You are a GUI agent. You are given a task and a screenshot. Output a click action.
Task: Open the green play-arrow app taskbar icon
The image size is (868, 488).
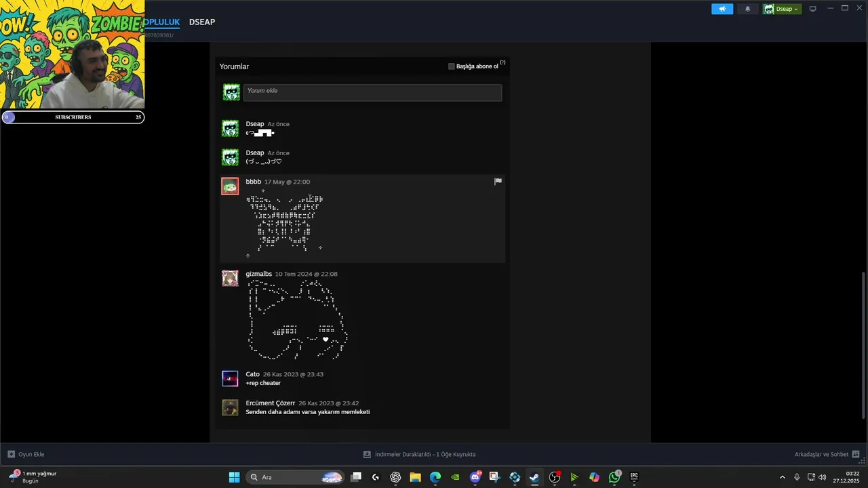pos(574,477)
